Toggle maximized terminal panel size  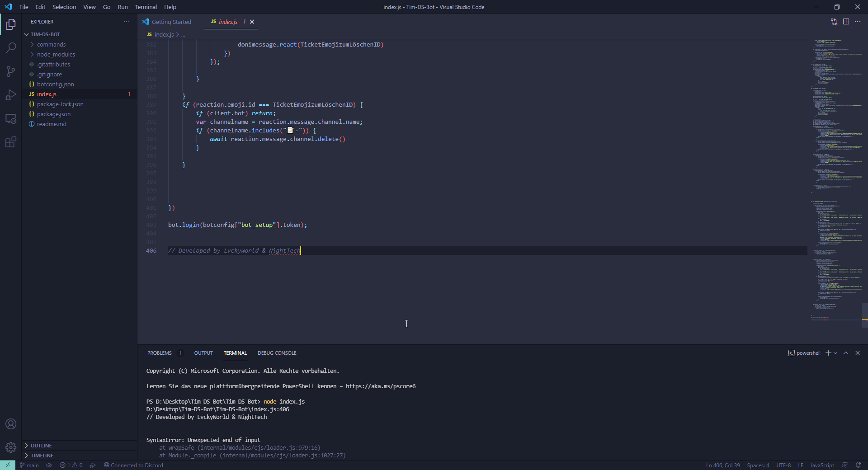tap(846, 353)
